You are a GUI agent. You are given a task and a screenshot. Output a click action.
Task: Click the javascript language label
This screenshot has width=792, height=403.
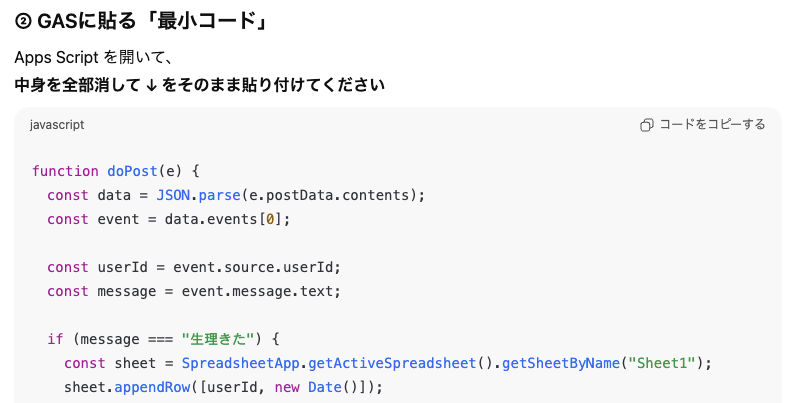coord(57,125)
